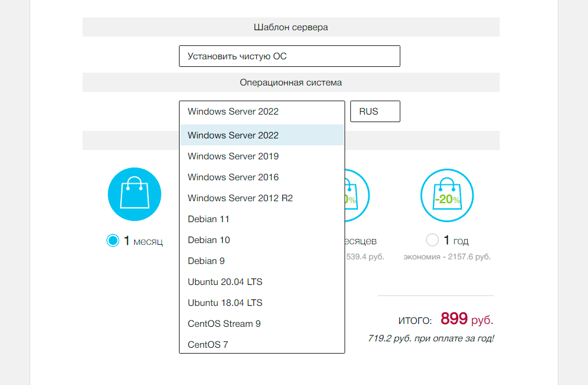The height and width of the screenshot is (385, 588).
Task: Select Debian 9 option
Action: click(261, 261)
